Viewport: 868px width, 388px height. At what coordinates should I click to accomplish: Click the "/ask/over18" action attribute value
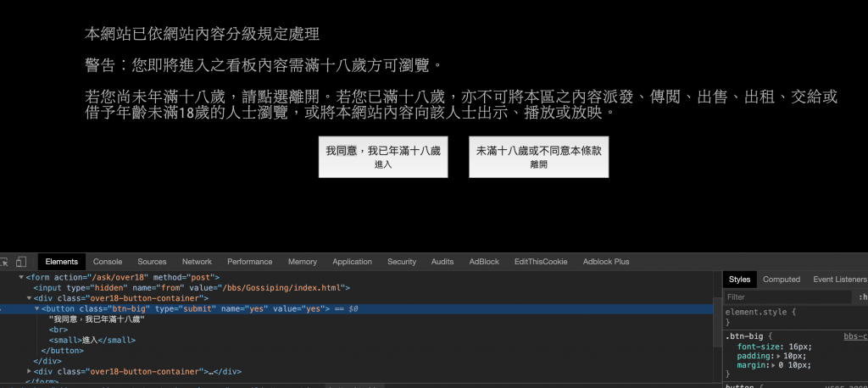coord(116,277)
